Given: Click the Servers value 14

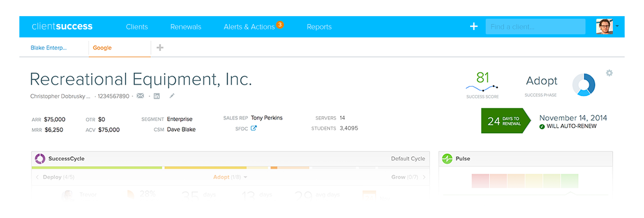Looking at the screenshot, I should [342, 118].
